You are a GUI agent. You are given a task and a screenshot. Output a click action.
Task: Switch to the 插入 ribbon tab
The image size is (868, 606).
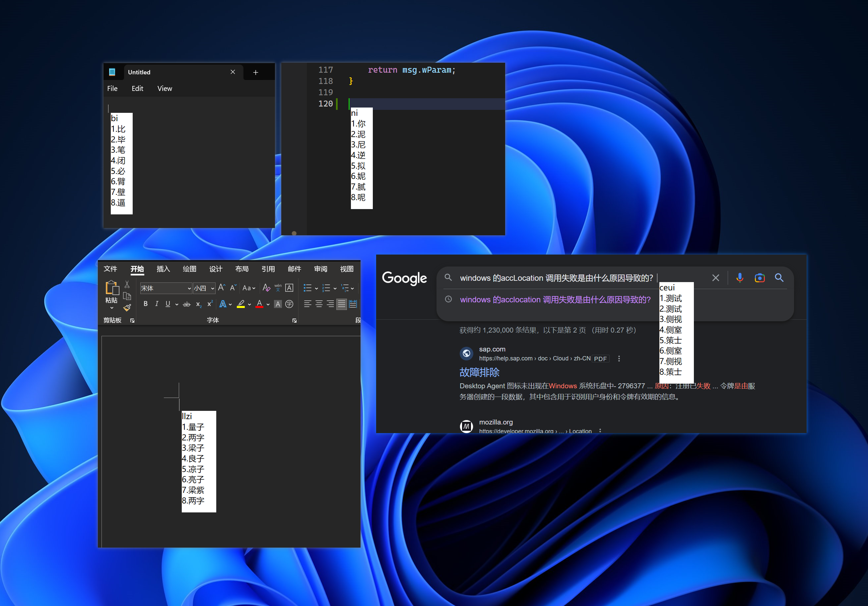click(x=163, y=269)
